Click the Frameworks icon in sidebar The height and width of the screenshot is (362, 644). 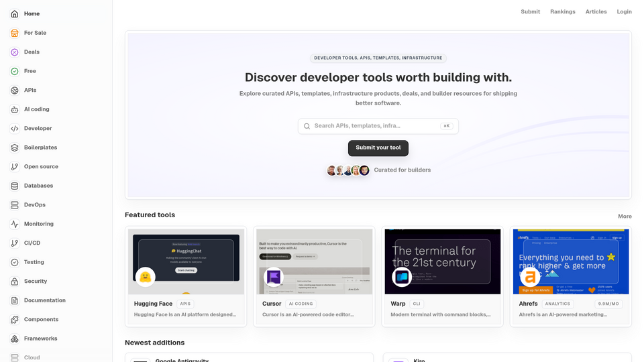[x=14, y=339]
